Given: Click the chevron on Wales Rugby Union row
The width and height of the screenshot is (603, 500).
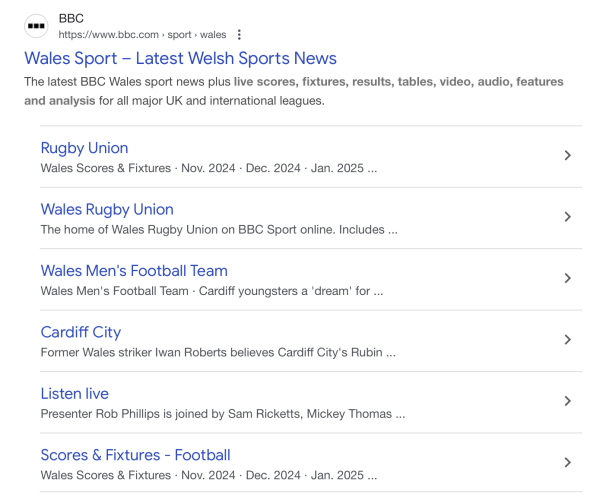Looking at the screenshot, I should (567, 217).
